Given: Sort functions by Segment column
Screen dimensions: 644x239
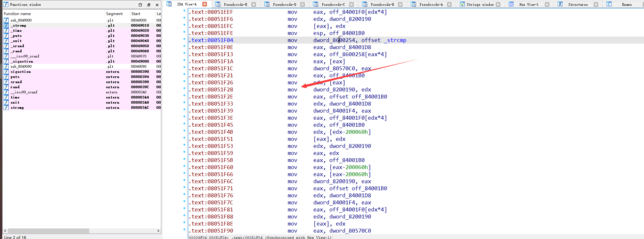Looking at the screenshot, I should click(114, 14).
